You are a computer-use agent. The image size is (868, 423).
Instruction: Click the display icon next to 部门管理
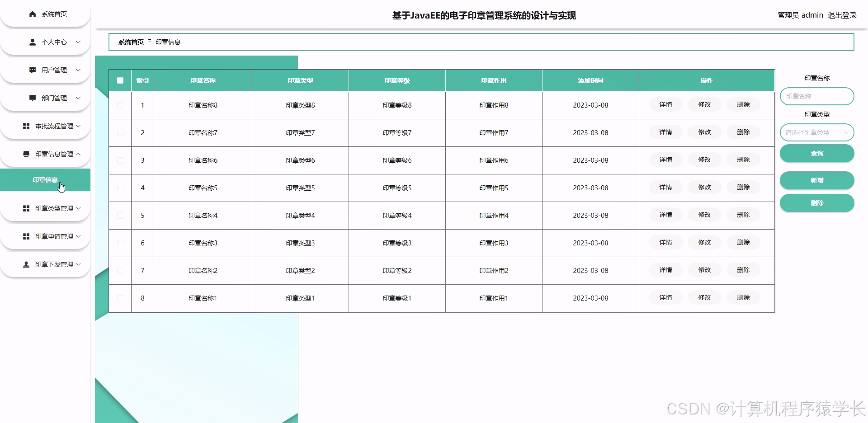coord(32,98)
